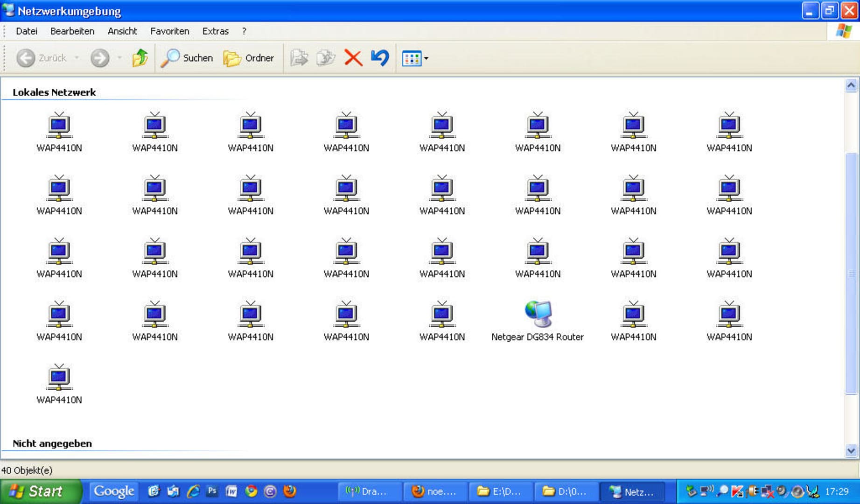Click the red X delete icon
This screenshot has height=504, width=860.
click(x=353, y=58)
